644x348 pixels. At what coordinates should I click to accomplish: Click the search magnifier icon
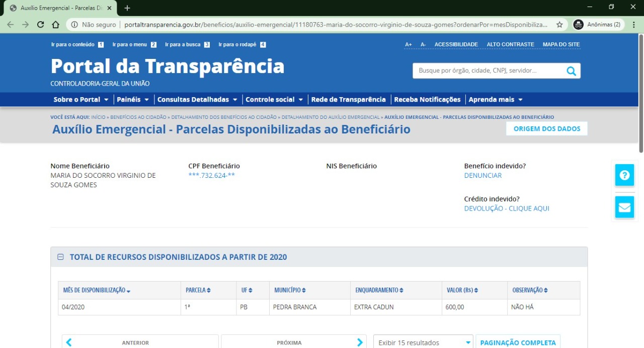coord(571,71)
